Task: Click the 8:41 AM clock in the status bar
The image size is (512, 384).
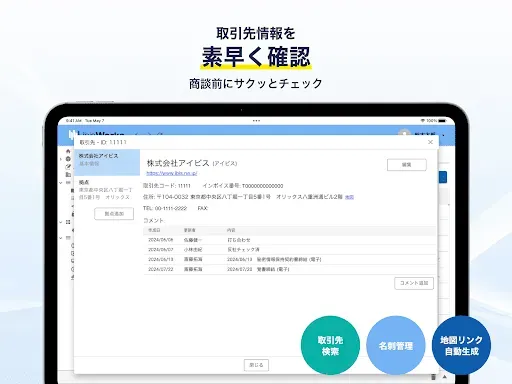Action: [x=74, y=121]
